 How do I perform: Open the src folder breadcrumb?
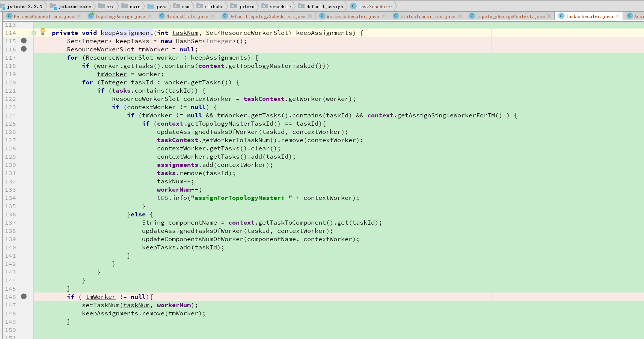pos(110,6)
